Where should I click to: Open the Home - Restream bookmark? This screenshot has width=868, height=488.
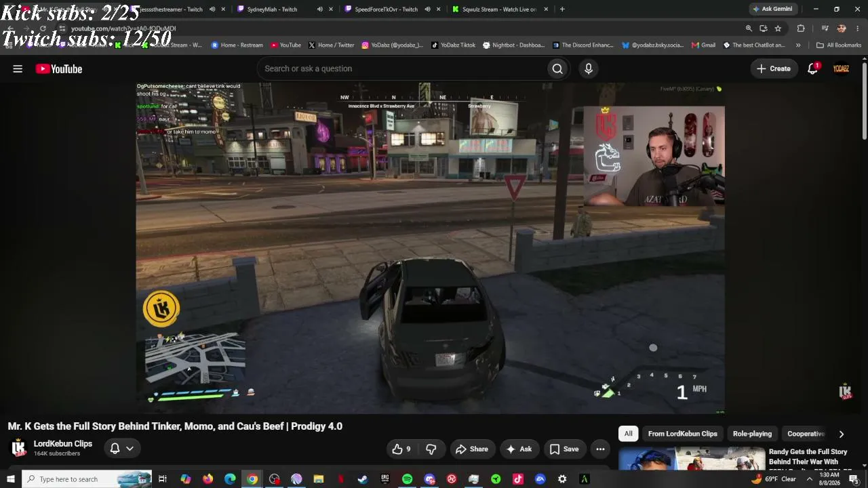[x=237, y=45]
